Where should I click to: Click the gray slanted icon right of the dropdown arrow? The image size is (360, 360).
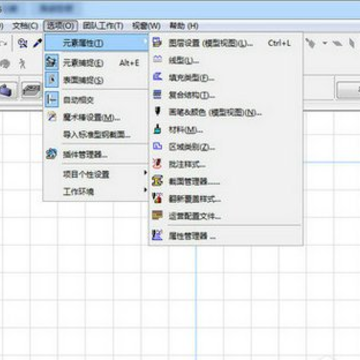point(337,43)
